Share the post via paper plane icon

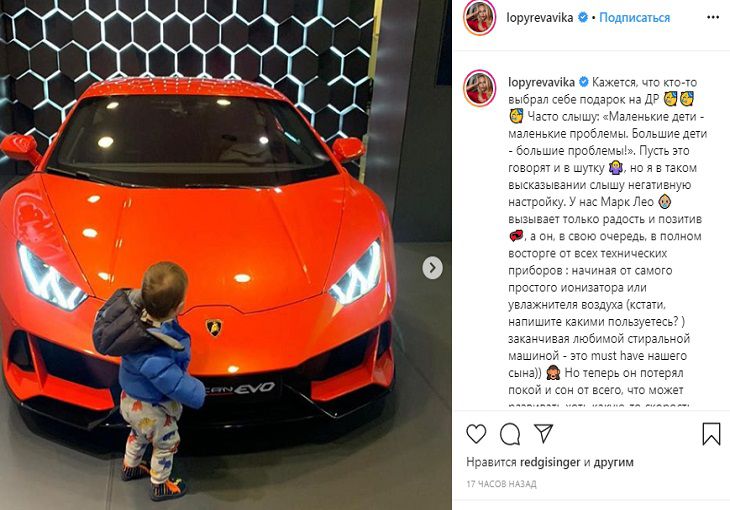543,433
